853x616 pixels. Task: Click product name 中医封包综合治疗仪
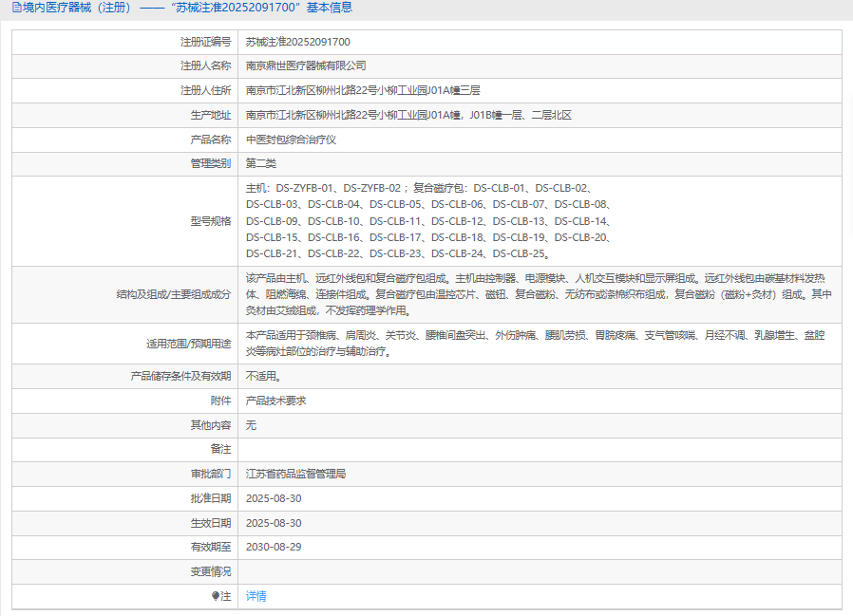click(291, 140)
